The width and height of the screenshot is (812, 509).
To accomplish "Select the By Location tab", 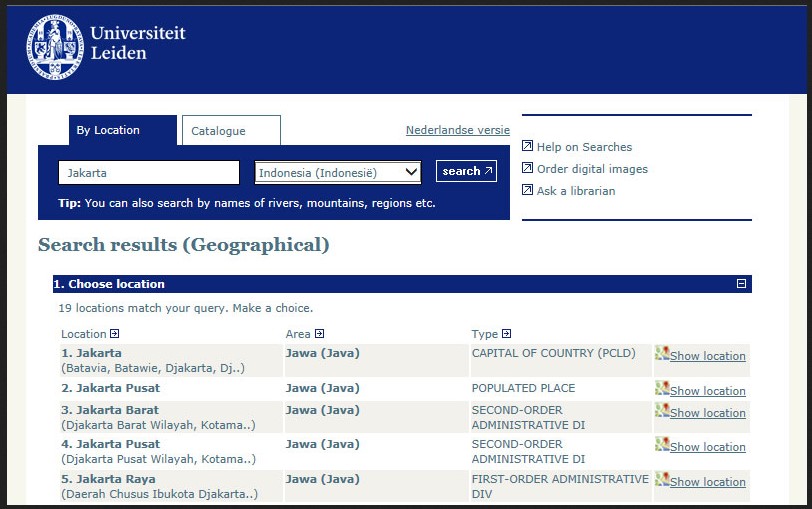I will pyautogui.click(x=109, y=130).
